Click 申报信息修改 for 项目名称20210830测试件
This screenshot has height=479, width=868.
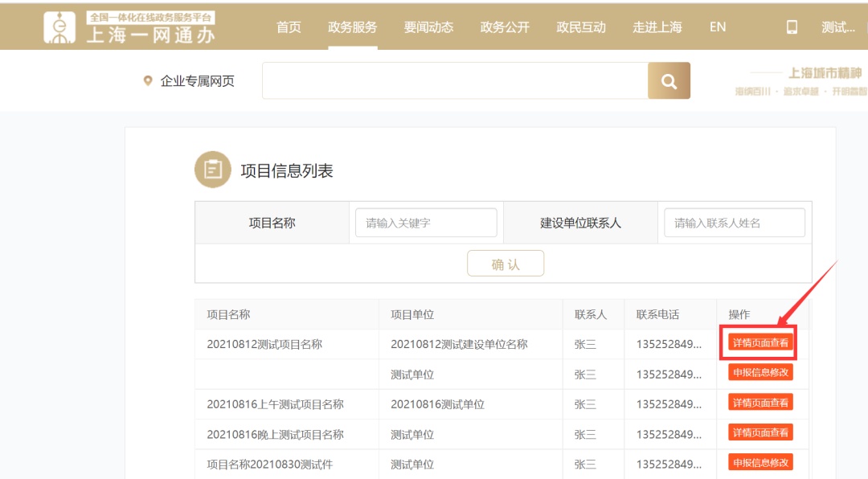coord(760,462)
